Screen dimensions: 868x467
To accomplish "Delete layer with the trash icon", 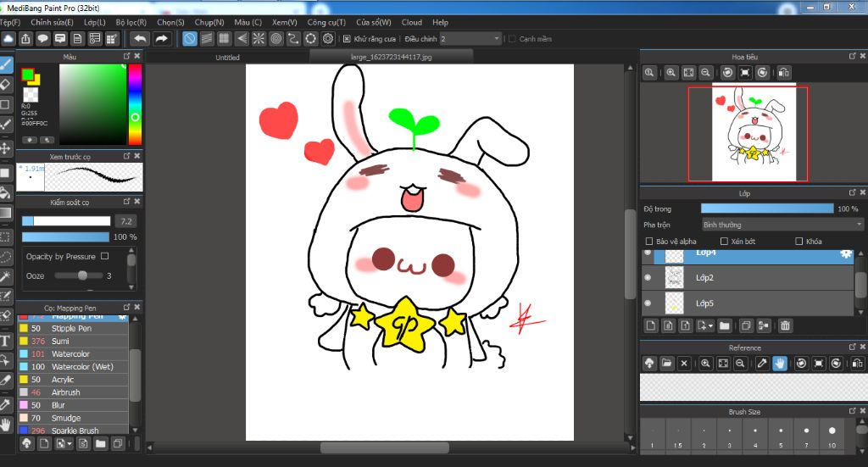I will coord(786,325).
